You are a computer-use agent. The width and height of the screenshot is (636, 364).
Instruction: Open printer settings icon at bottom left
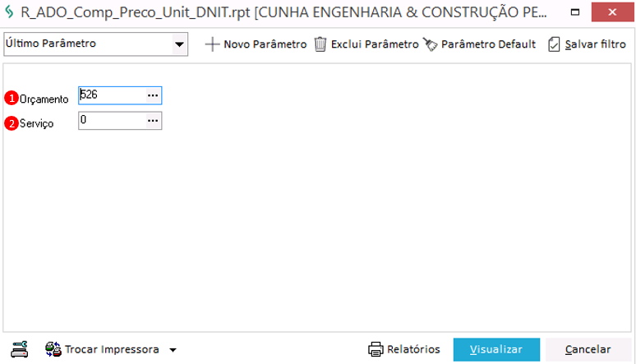[x=20, y=349]
